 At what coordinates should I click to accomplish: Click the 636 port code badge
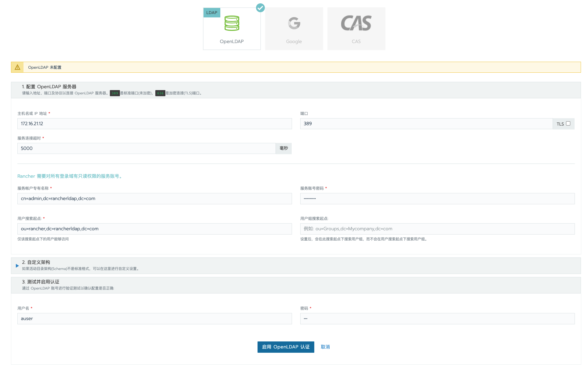(160, 93)
